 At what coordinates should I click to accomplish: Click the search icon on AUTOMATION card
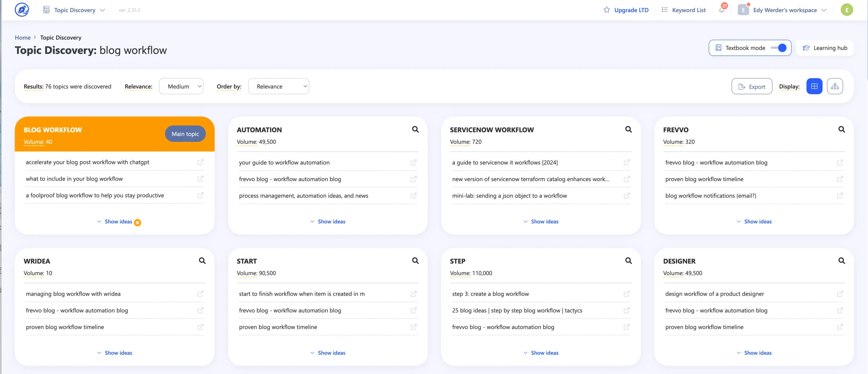(415, 129)
